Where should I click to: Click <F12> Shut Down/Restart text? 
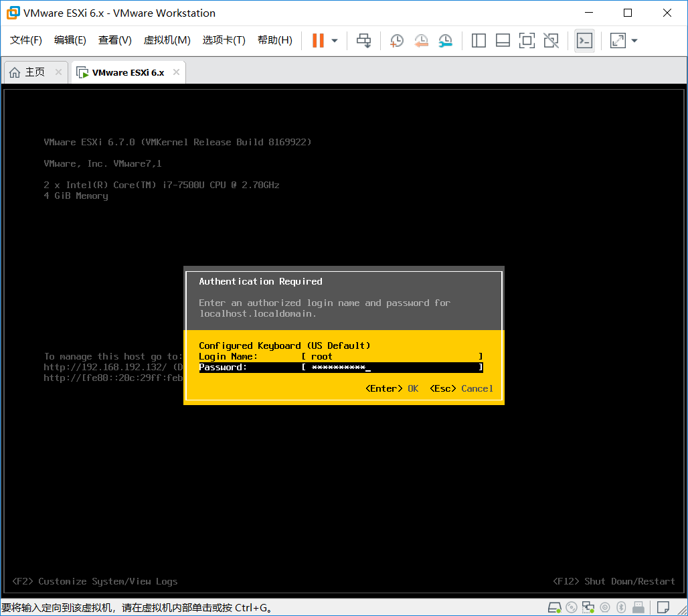coord(614,581)
